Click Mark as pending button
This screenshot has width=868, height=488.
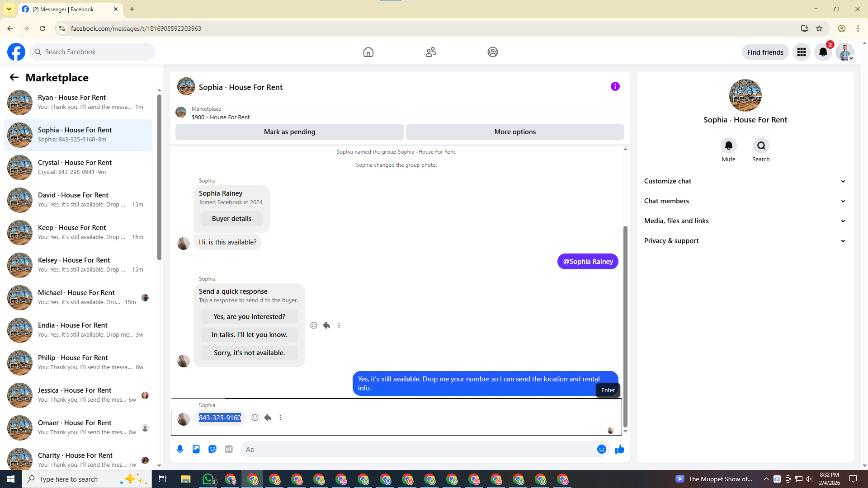tap(289, 132)
